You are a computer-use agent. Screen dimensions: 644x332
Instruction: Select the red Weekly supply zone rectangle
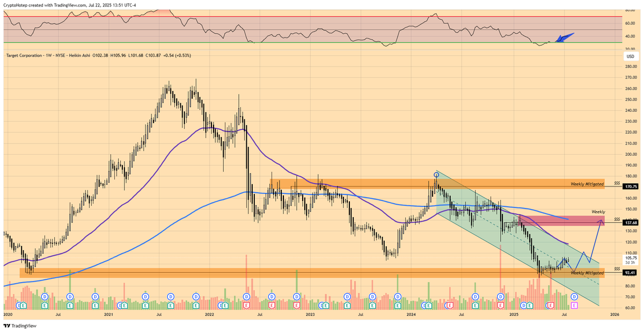point(562,221)
